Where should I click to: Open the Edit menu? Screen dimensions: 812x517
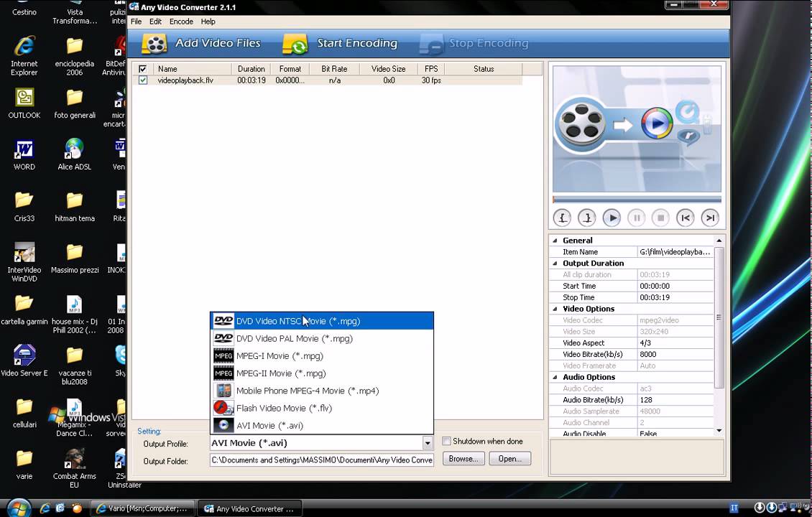pos(155,22)
